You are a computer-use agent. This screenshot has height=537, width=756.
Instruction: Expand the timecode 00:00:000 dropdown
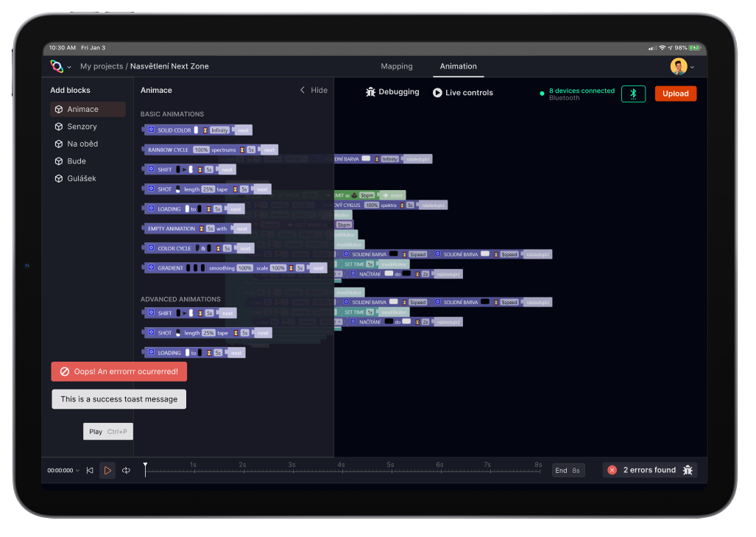coord(63,470)
